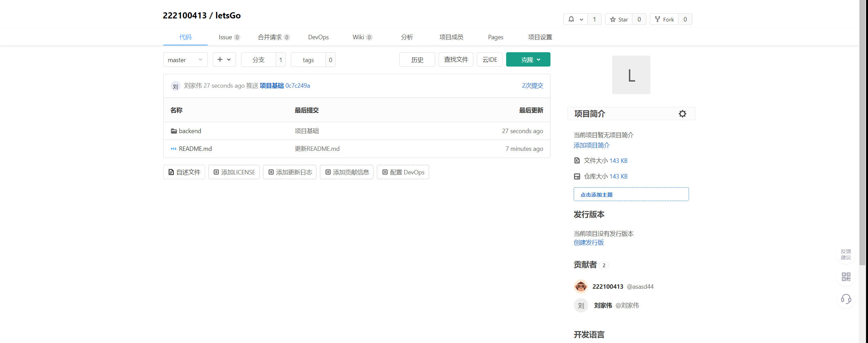Expand the green 克隆 clone dropdown

tap(528, 60)
